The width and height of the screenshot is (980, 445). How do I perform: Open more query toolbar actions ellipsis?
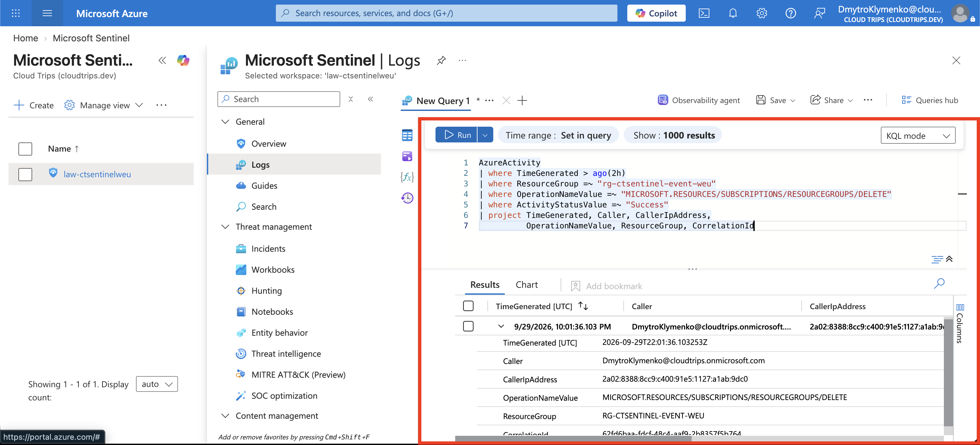coord(868,100)
